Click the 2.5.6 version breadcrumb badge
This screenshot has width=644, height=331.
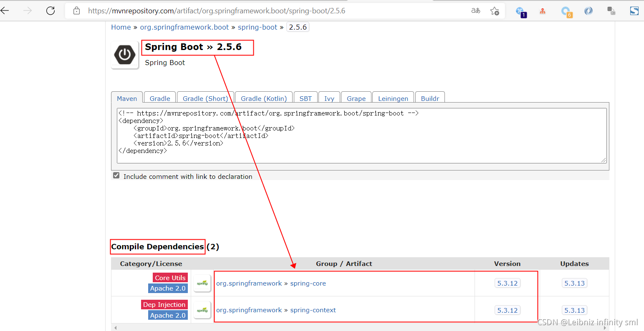point(298,27)
